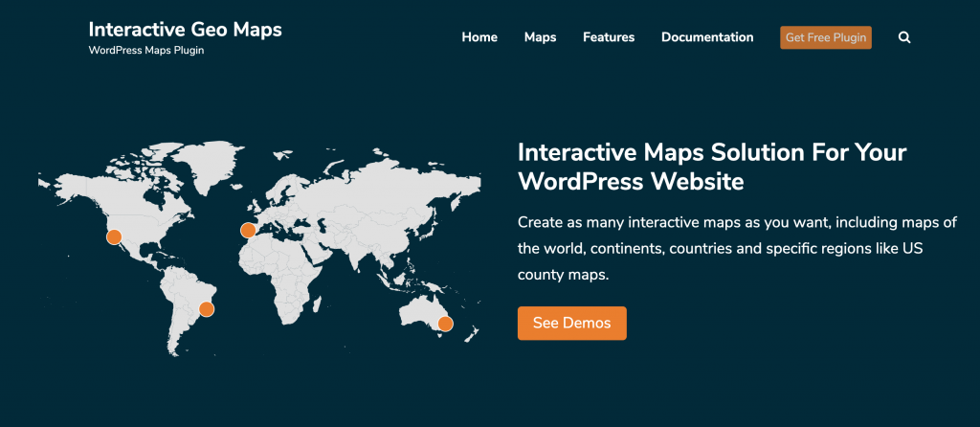The width and height of the screenshot is (980, 427).
Task: Select the orange map marker near Portugal
Action: pos(248,230)
